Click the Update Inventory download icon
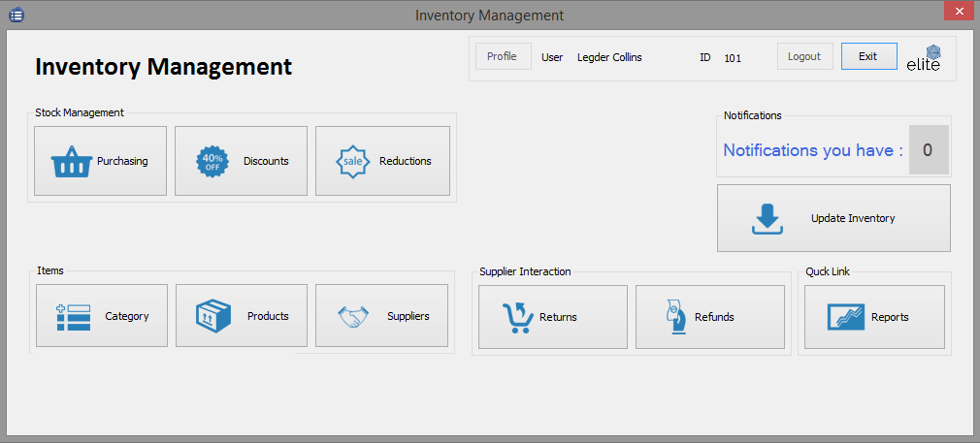Image resolution: width=980 pixels, height=443 pixels. point(767,219)
